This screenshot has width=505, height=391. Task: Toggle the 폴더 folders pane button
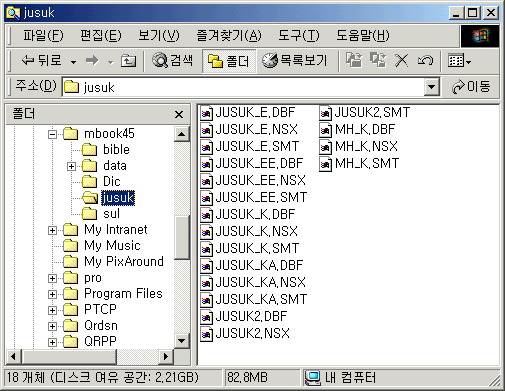point(229,61)
